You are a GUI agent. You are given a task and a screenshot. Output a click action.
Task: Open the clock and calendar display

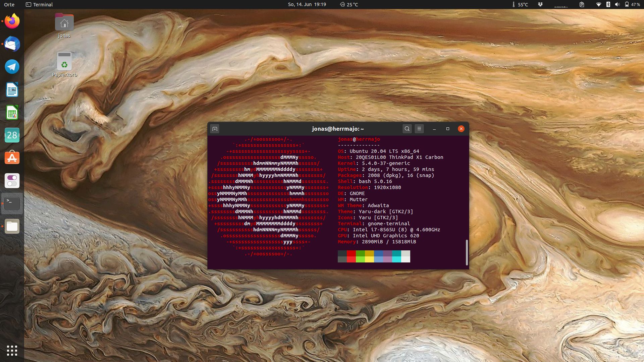pos(307,5)
